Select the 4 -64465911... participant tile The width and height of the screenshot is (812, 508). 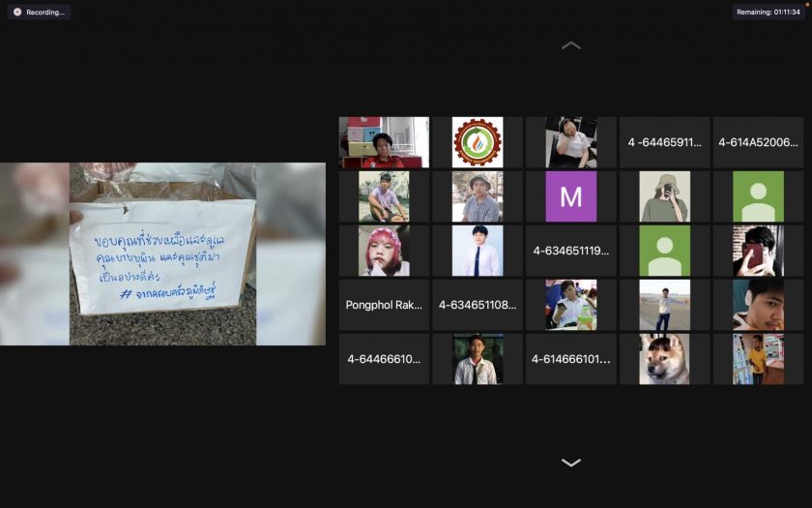click(x=664, y=142)
